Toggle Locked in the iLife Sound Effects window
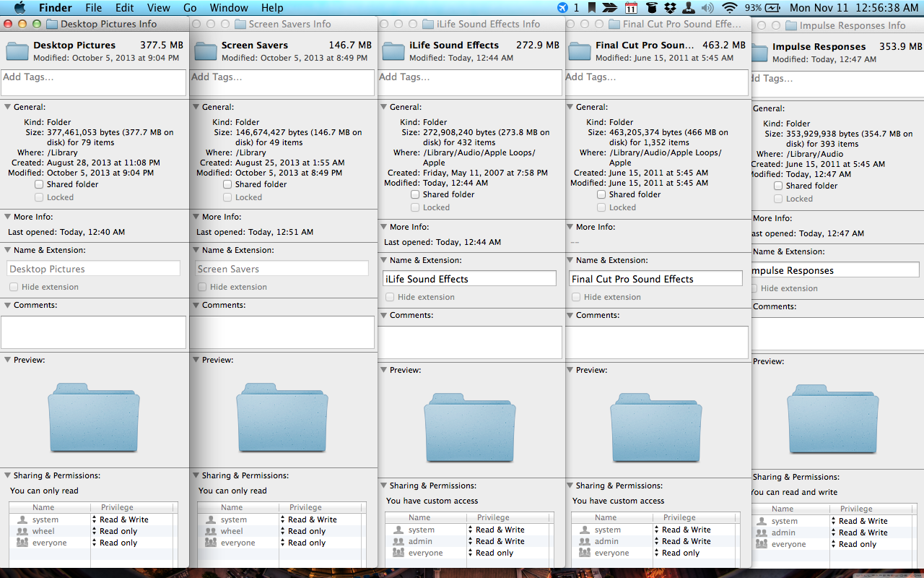Image resolution: width=924 pixels, height=578 pixels. [x=415, y=207]
